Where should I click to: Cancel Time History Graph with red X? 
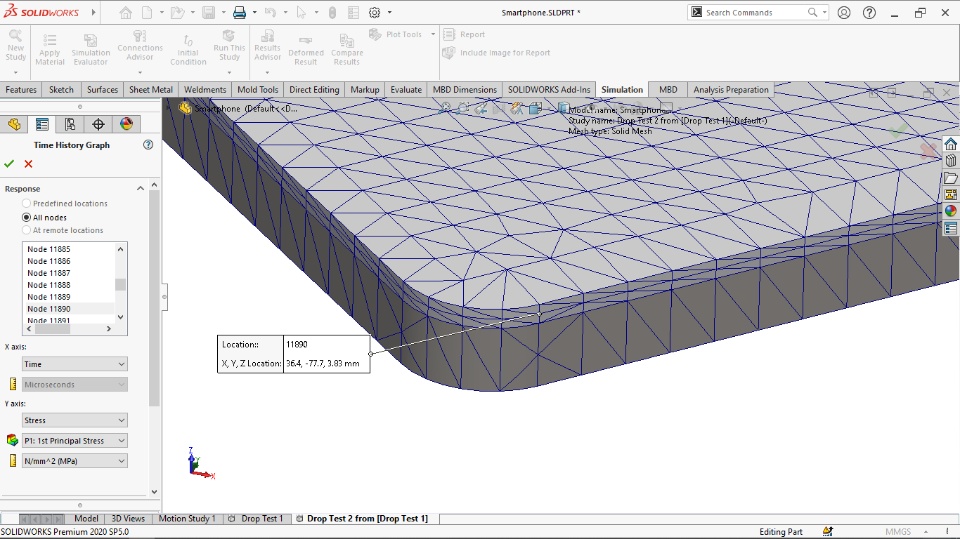(28, 164)
